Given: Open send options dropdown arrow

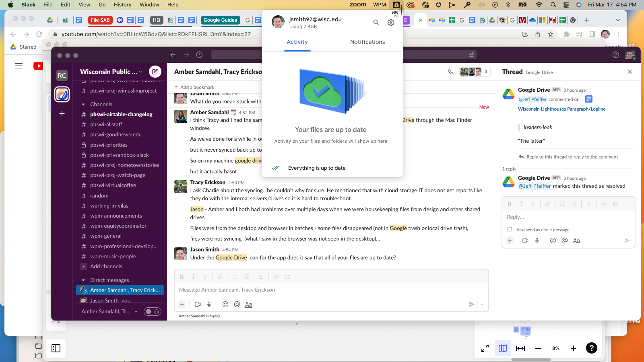Looking at the screenshot, I should tap(482, 304).
